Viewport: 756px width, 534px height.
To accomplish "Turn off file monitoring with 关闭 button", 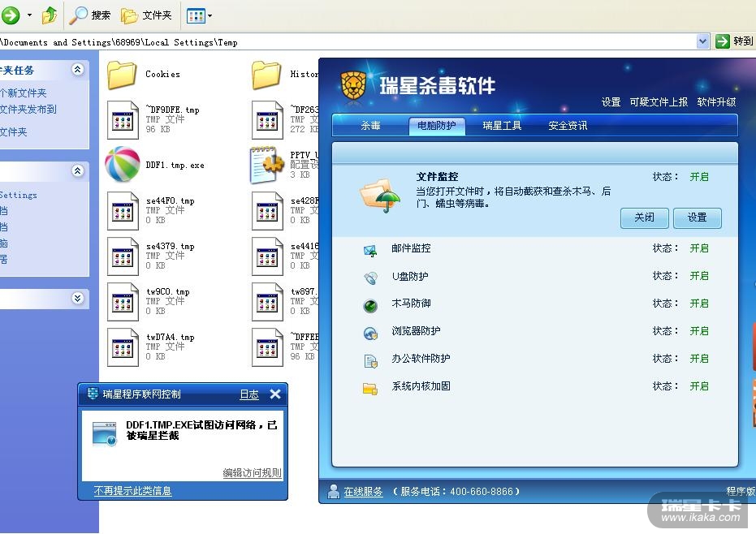I will 644,217.
